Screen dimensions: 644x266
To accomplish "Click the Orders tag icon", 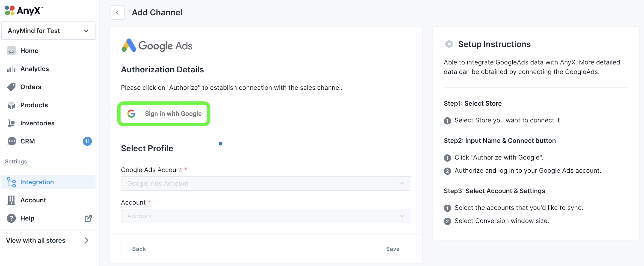I will 11,87.
